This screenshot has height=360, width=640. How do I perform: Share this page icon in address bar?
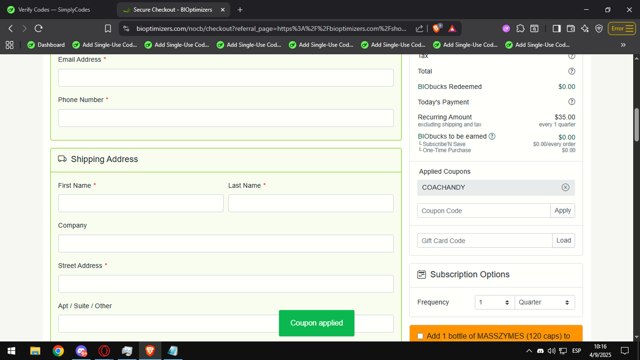tap(419, 29)
